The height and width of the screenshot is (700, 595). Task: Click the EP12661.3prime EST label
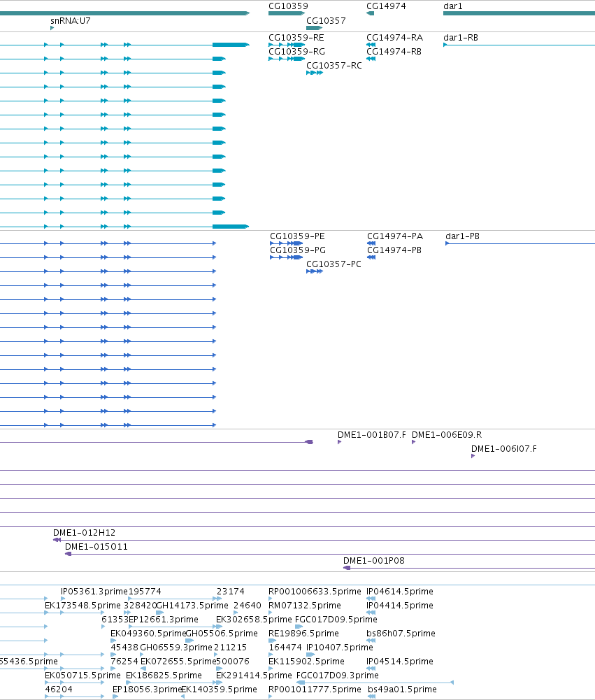(164, 619)
